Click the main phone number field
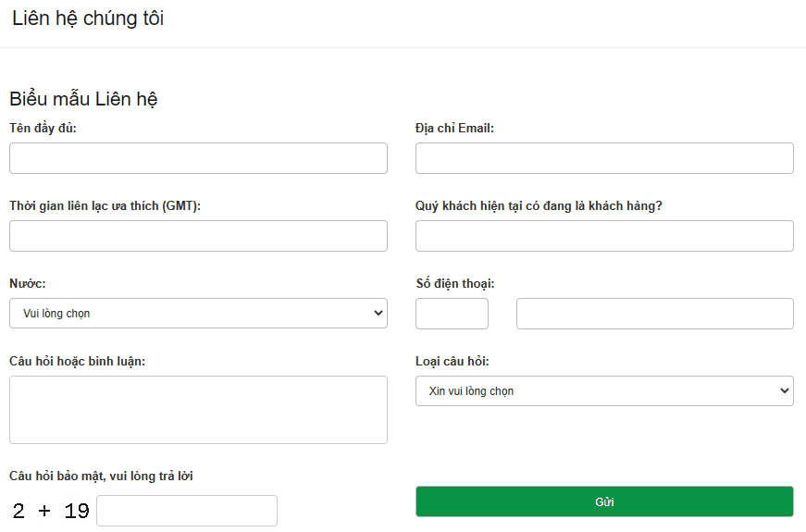The height and width of the screenshot is (532, 806). click(x=655, y=314)
